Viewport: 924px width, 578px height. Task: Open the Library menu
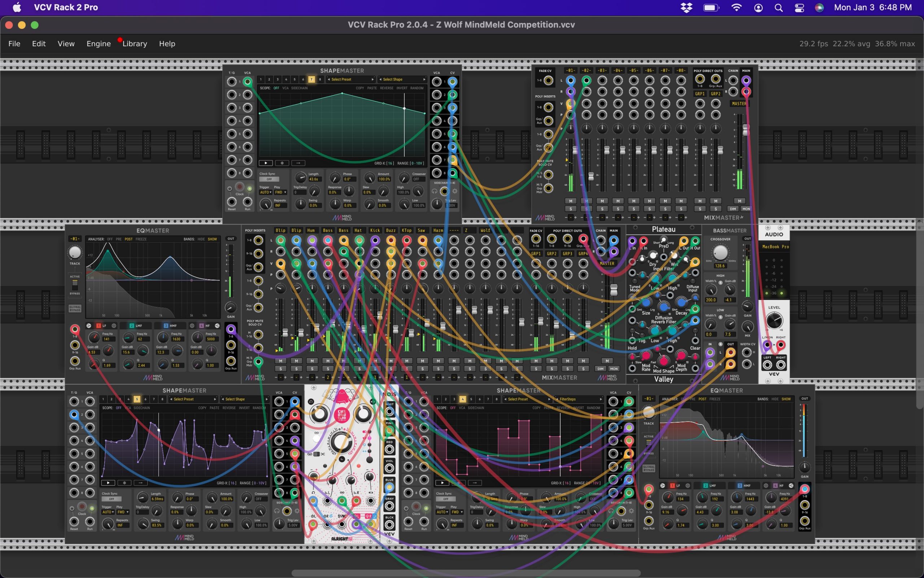click(134, 44)
